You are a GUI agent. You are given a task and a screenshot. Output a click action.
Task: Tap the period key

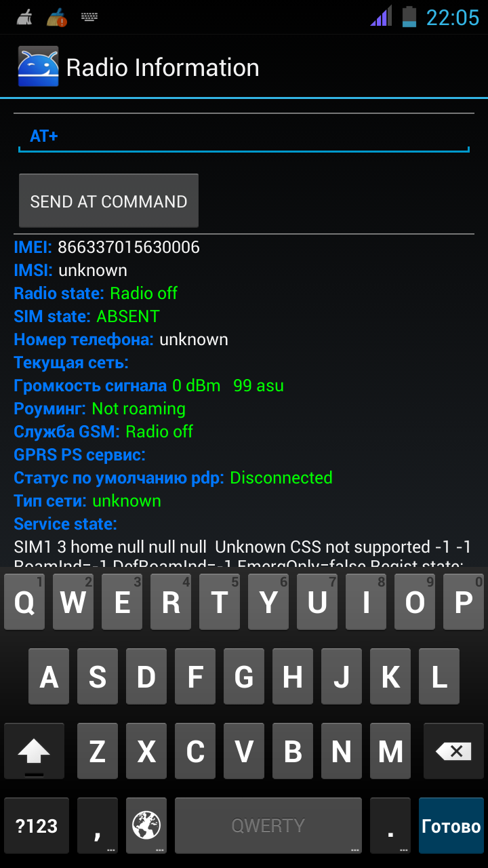390,825
